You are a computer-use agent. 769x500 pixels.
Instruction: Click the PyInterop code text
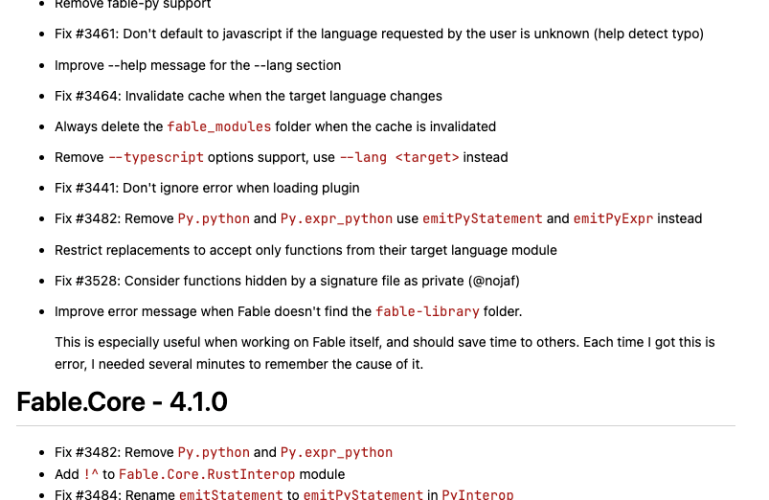pyautogui.click(x=477, y=495)
